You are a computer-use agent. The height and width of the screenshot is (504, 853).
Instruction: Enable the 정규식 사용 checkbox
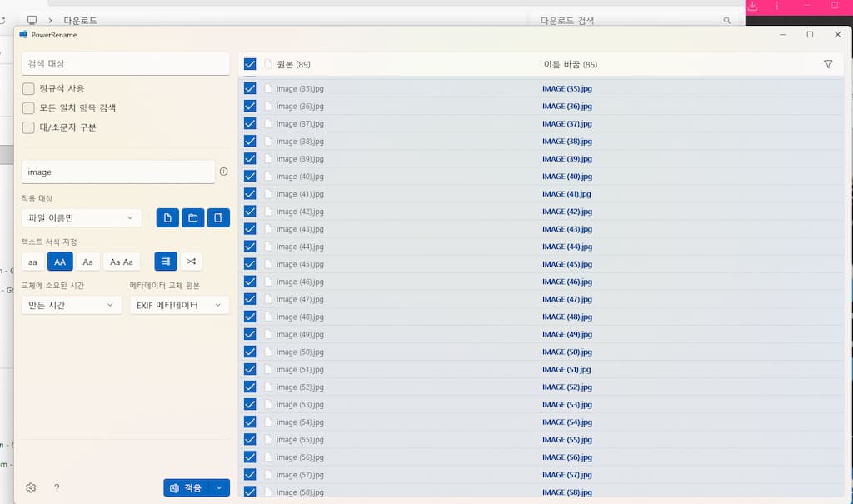tap(28, 88)
